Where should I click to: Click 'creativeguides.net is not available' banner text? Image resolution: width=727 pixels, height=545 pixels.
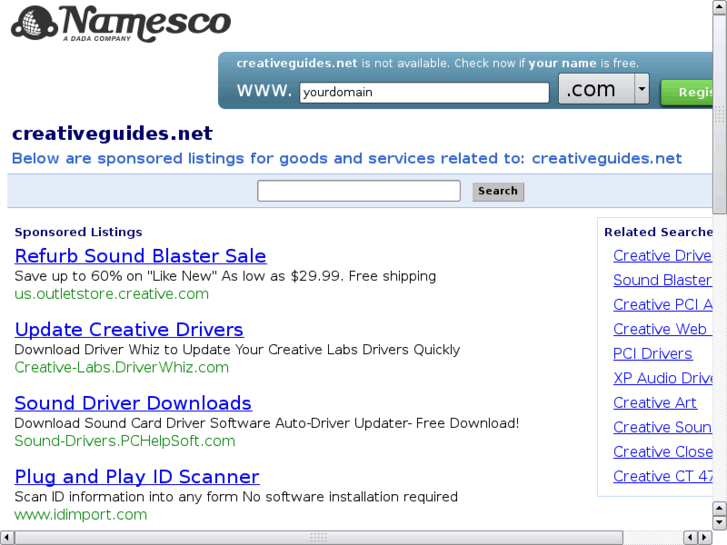point(438,63)
